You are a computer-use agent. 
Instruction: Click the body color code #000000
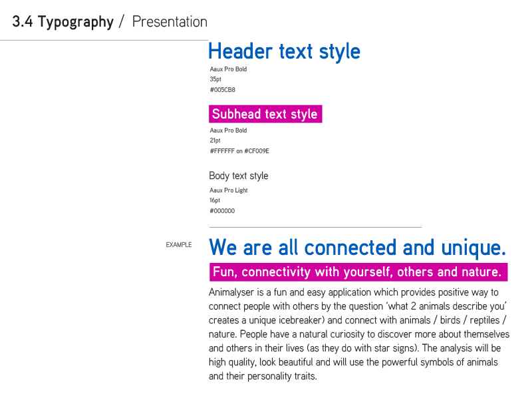coord(222,211)
